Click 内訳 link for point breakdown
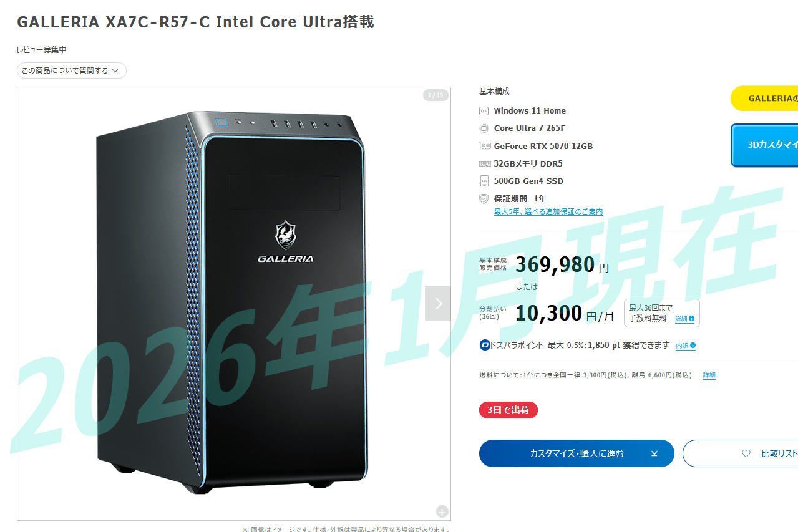 [682, 346]
